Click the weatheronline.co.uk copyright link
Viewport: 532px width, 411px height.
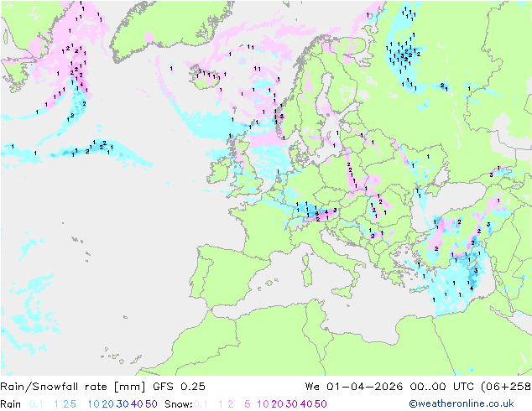[x=461, y=403]
